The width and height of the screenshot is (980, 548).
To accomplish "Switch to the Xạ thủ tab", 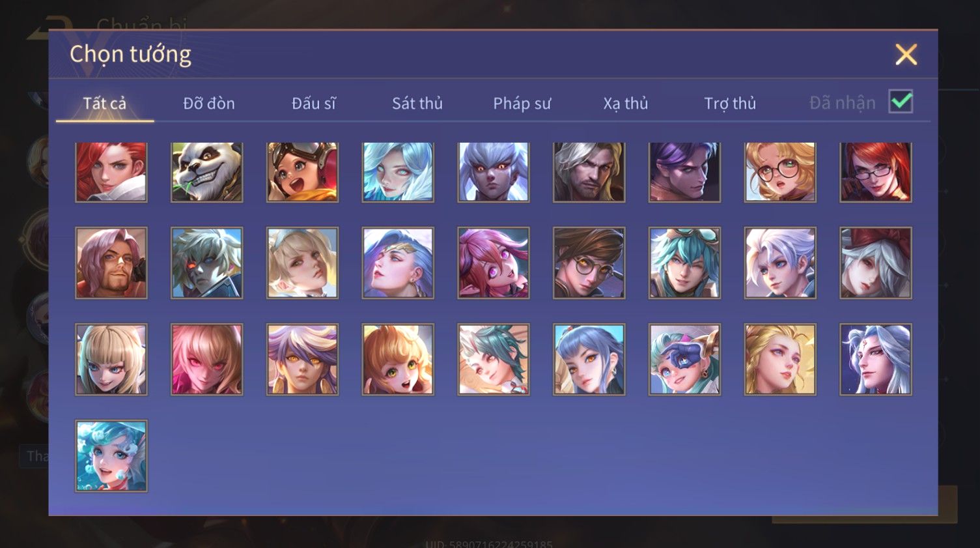I will tap(626, 103).
